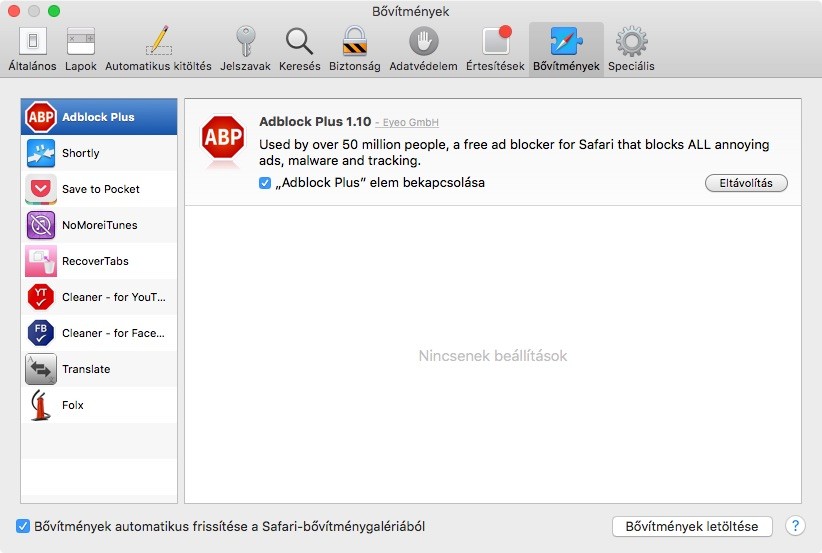
Task: Toggle Bővítmények automatikus frissítése checkbox
Action: pyautogui.click(x=23, y=526)
